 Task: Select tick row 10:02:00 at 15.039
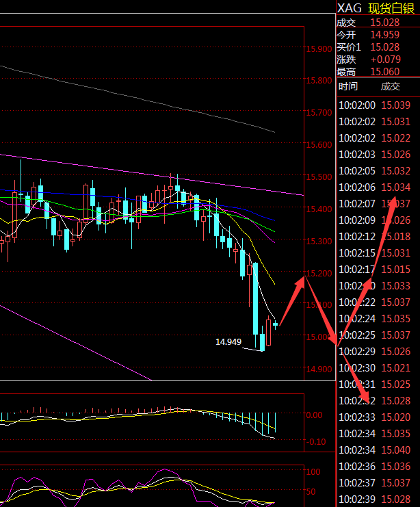pyautogui.click(x=374, y=105)
